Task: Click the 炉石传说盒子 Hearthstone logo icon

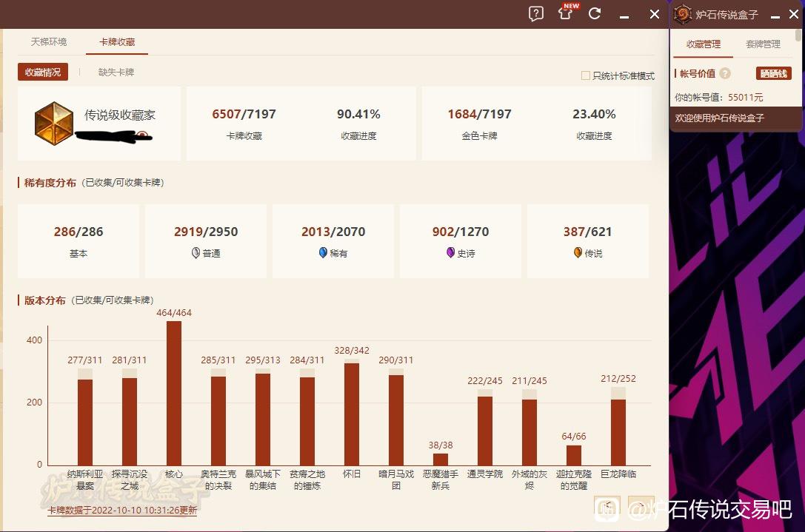Action: pos(683,14)
